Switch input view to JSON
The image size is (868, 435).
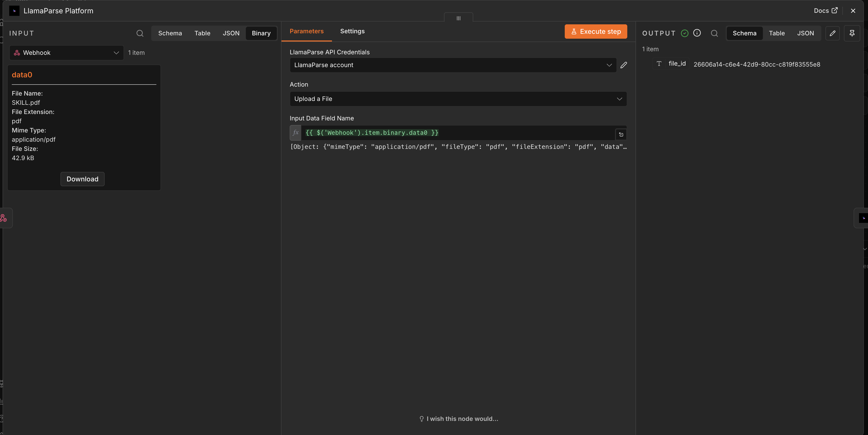pyautogui.click(x=231, y=33)
